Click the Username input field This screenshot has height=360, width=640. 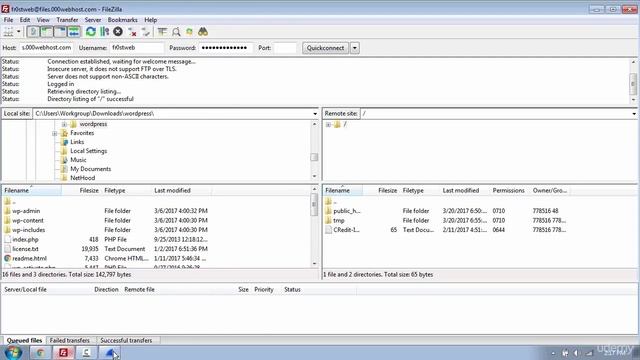(137, 48)
